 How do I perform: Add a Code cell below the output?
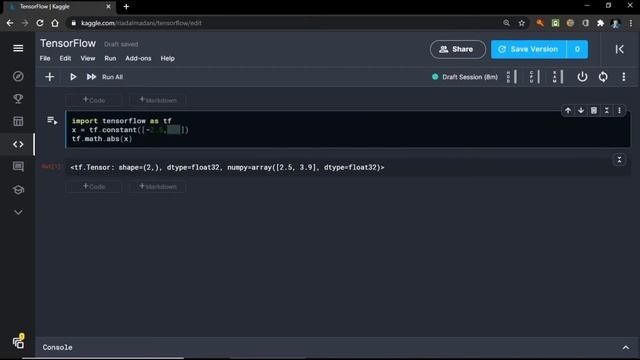pos(94,187)
